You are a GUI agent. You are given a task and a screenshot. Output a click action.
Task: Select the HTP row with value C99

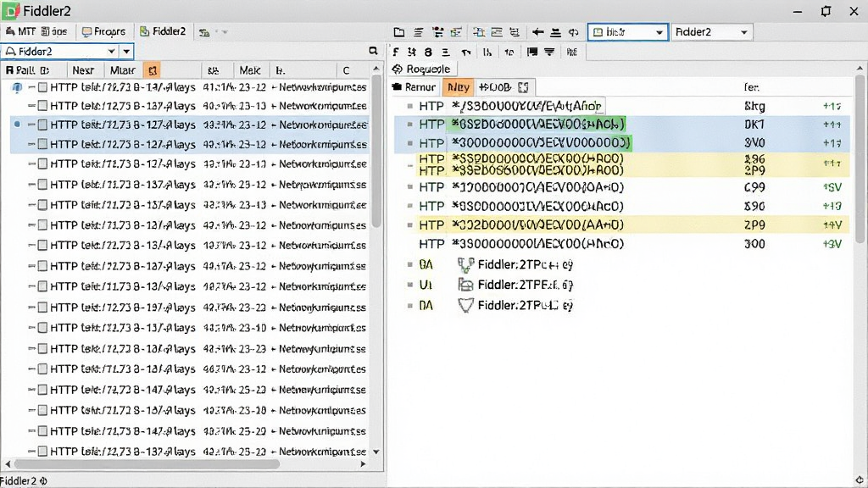621,187
